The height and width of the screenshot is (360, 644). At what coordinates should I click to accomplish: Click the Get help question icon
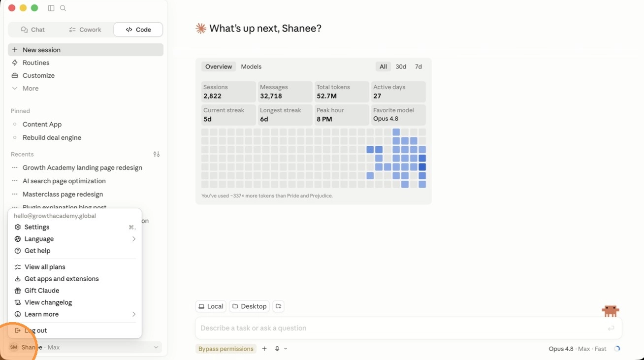(x=18, y=251)
